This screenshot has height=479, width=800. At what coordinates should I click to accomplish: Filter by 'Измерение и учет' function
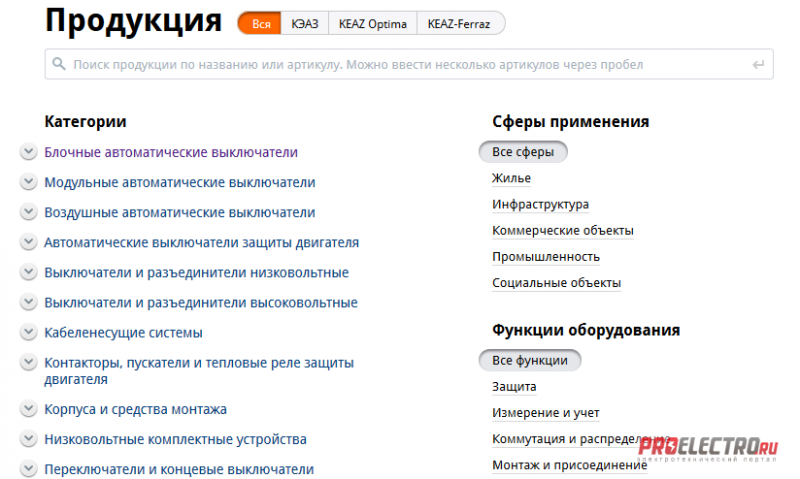(x=545, y=413)
